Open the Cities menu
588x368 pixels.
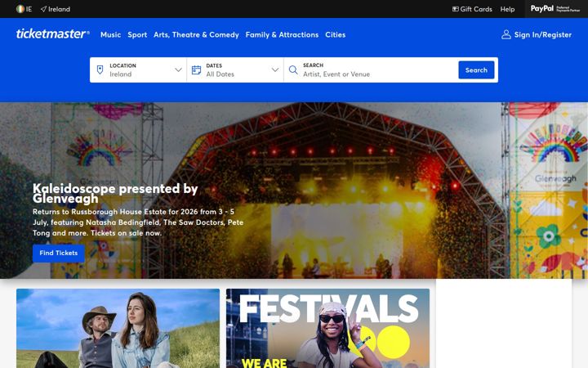pyautogui.click(x=336, y=34)
